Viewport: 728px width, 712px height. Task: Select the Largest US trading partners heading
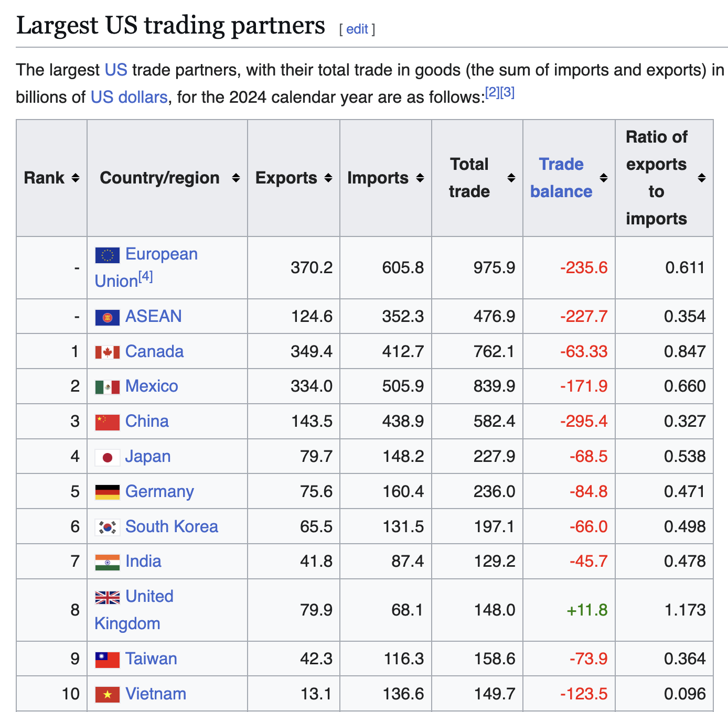[x=170, y=25]
